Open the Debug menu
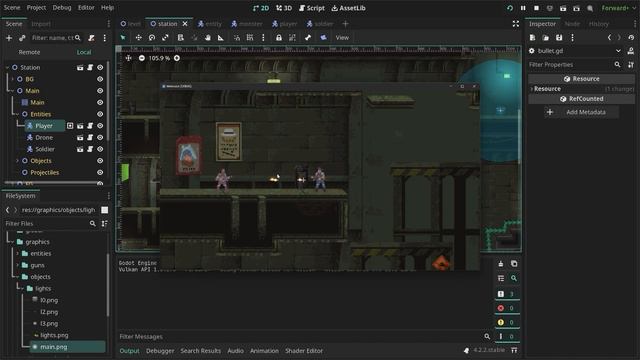Screen dimensions: 640x360 [62, 7]
